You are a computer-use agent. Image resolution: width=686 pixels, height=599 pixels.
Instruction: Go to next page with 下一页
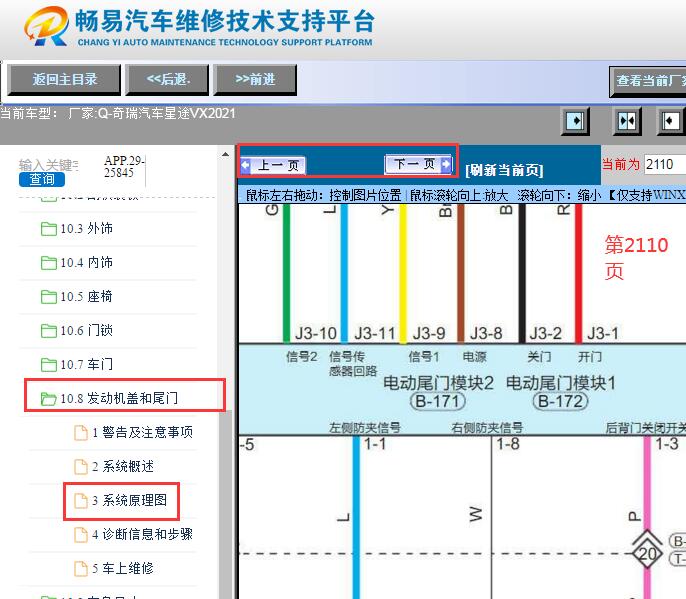(x=418, y=164)
